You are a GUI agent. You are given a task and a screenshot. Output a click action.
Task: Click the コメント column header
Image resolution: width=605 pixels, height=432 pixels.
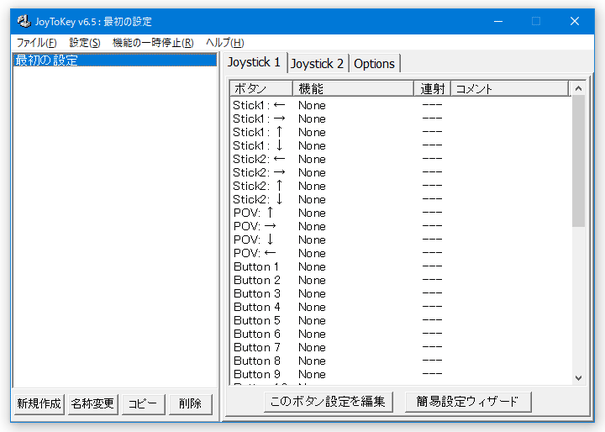510,89
